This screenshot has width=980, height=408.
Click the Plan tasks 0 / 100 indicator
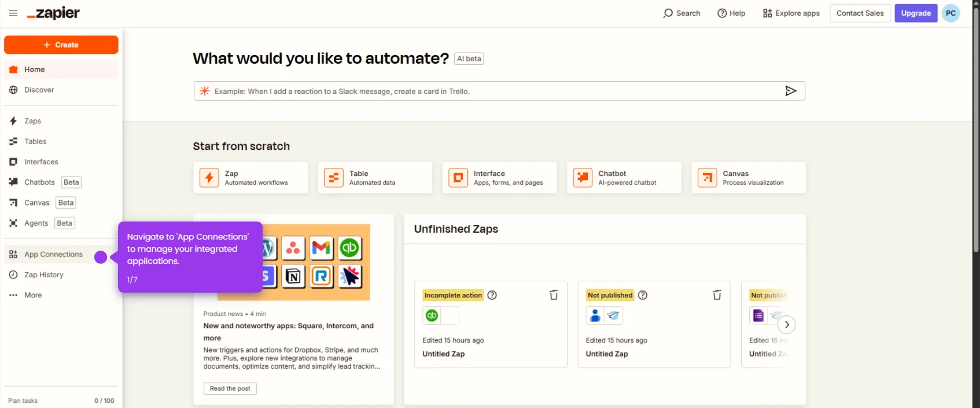click(61, 400)
